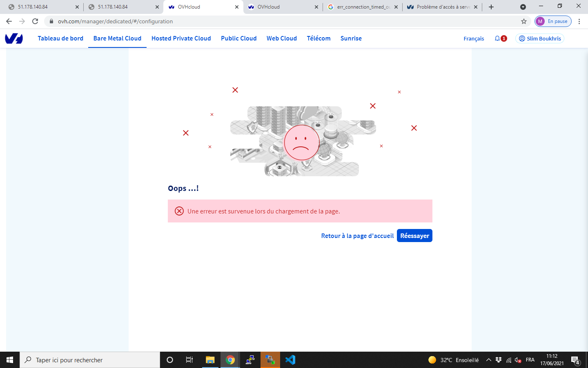
Task: Switch to the err_connection_timed_out tab
Action: [x=361, y=7]
